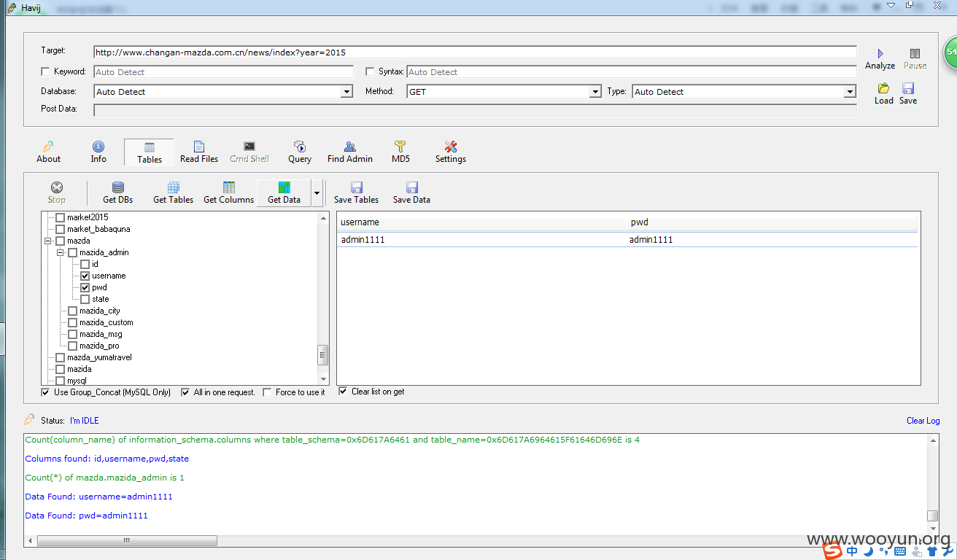The height and width of the screenshot is (560, 957).
Task: Click the tree scrollbar up arrow
Action: [x=323, y=217]
